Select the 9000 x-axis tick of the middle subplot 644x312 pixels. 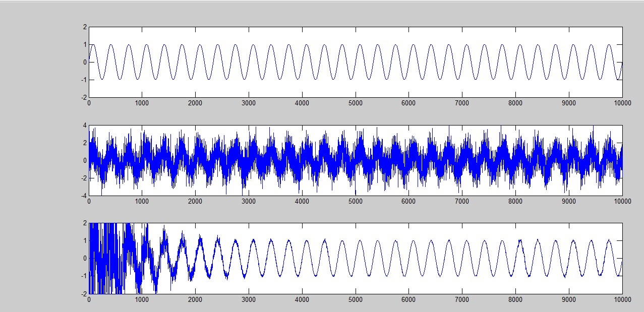pyautogui.click(x=569, y=201)
